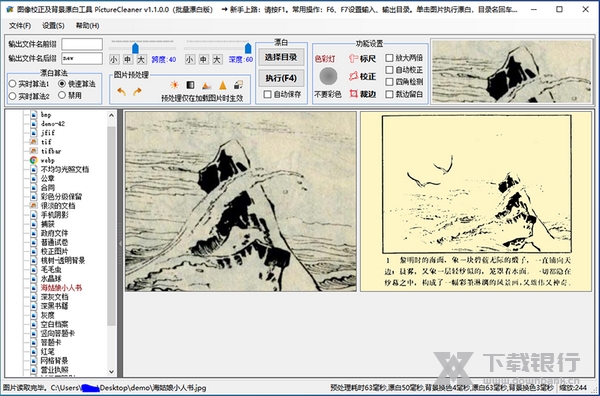Click the 中 button beside 深度:60
This screenshot has width=600, height=396.
coord(203,59)
